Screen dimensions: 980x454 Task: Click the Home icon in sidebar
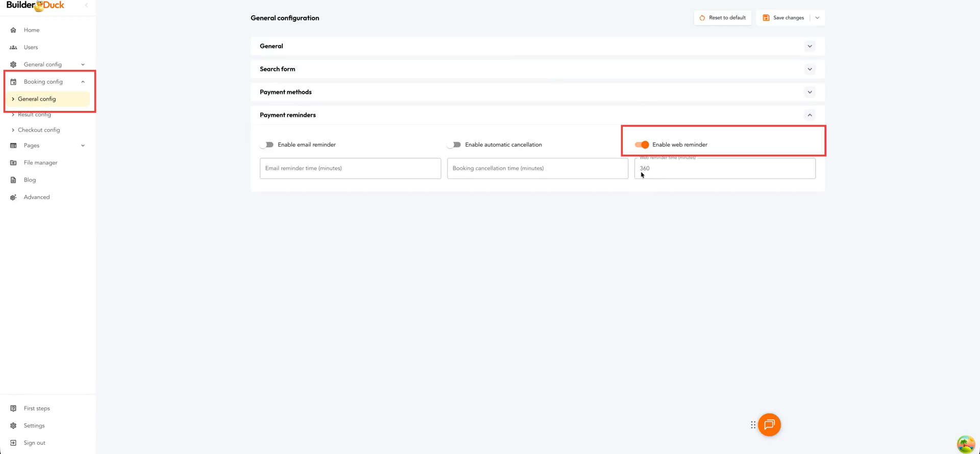13,30
